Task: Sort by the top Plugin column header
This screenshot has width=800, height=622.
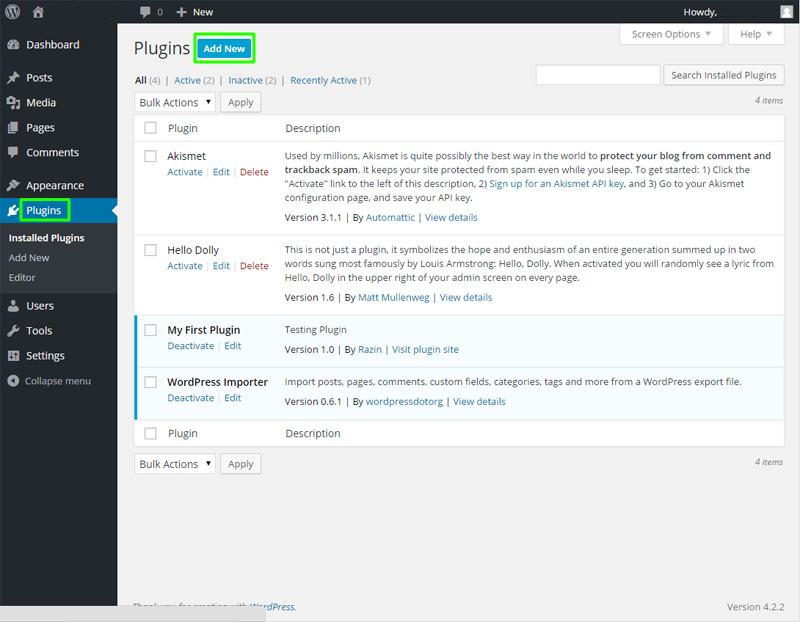Action: (x=183, y=128)
